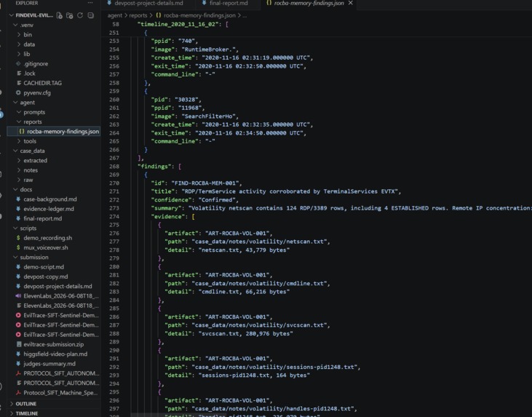The height and width of the screenshot is (417, 532).
Task: Open mux_voiceover.sh script
Action: tap(45, 247)
